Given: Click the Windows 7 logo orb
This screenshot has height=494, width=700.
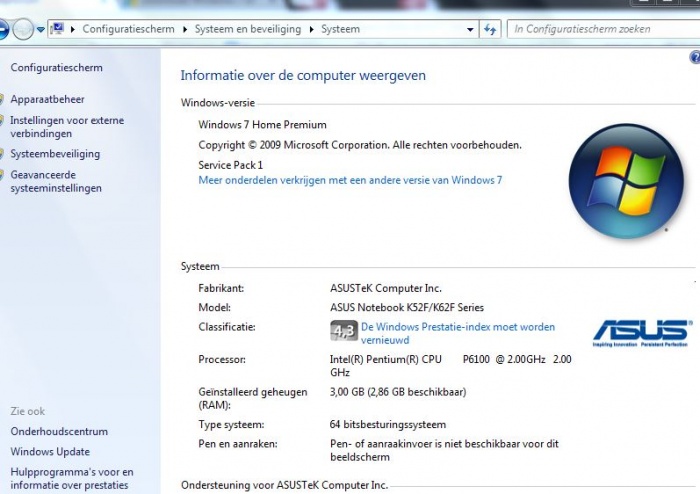Looking at the screenshot, I should 626,181.
